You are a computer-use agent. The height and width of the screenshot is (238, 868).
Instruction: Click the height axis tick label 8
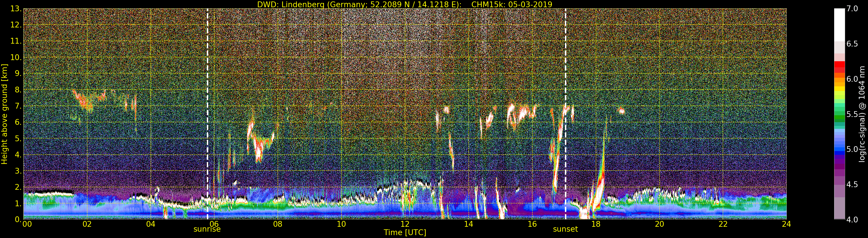tap(18, 90)
